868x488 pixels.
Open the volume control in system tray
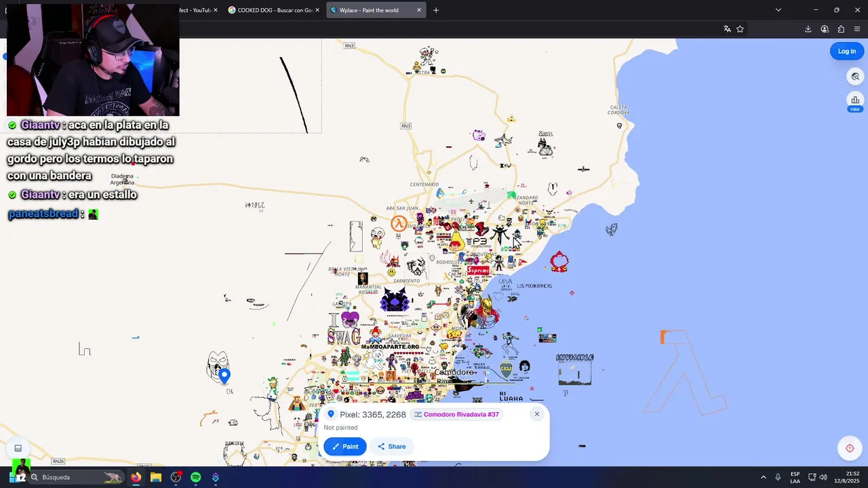823,477
